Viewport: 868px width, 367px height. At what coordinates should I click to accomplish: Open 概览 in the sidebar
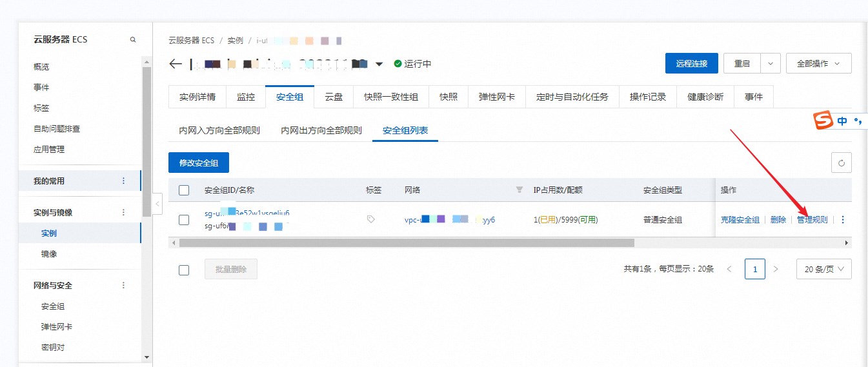tap(41, 66)
